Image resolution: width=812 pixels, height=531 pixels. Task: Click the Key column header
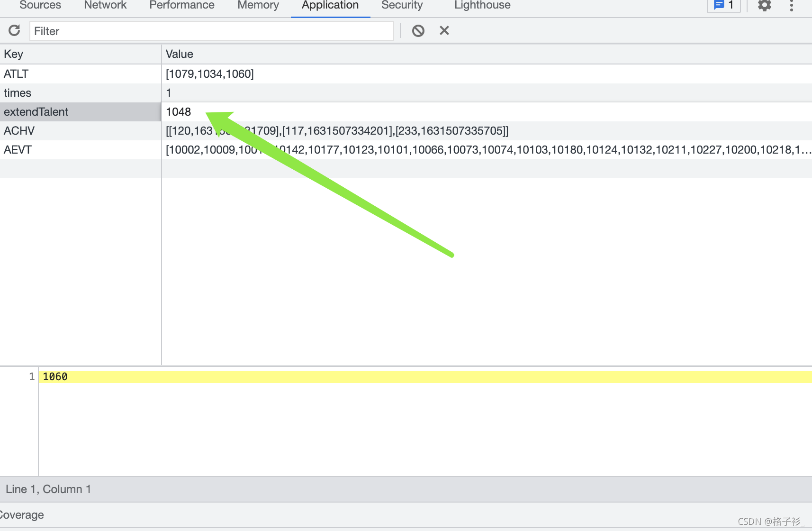pos(81,54)
